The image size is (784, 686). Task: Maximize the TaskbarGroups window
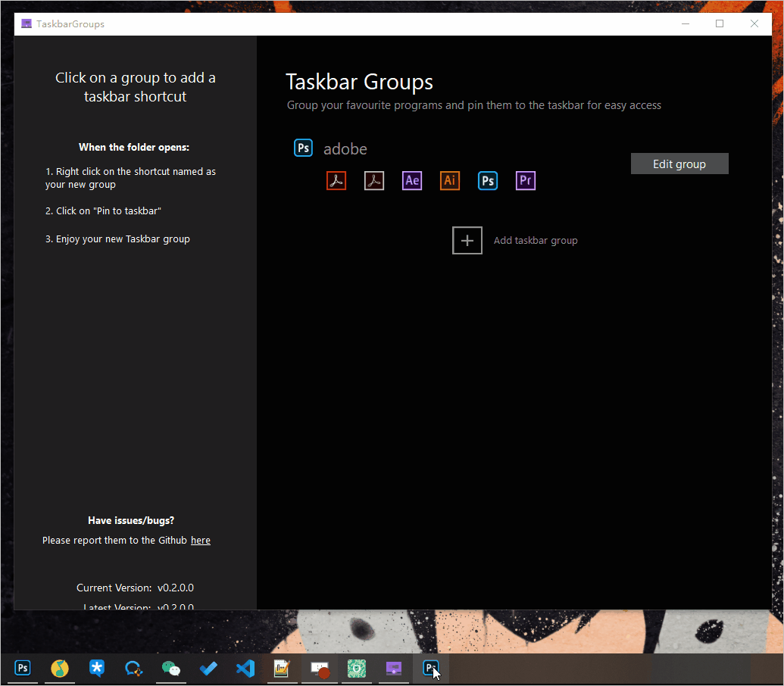[x=720, y=24]
